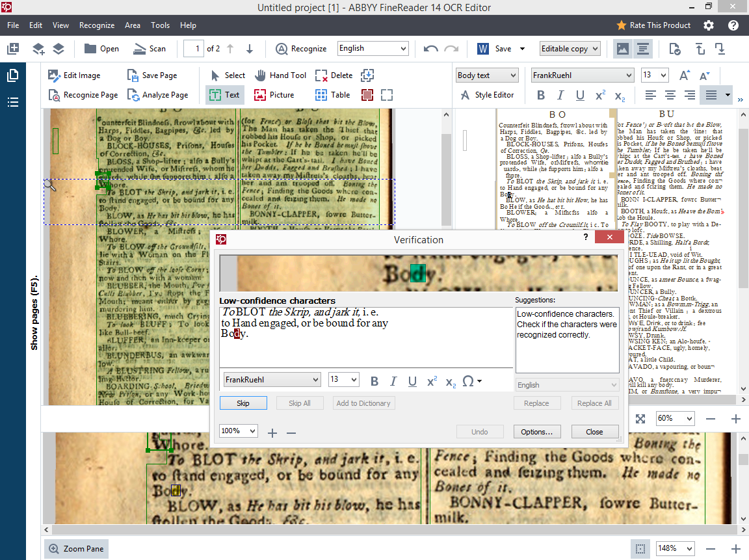Open the Pages panel icon in sidebar
Viewport: 749px width, 560px height.
(13, 75)
